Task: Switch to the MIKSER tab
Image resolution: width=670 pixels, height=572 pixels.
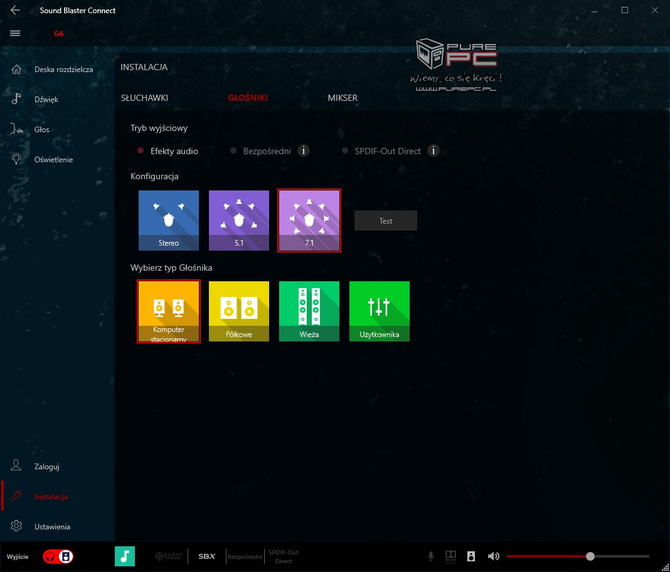Action: pos(342,98)
